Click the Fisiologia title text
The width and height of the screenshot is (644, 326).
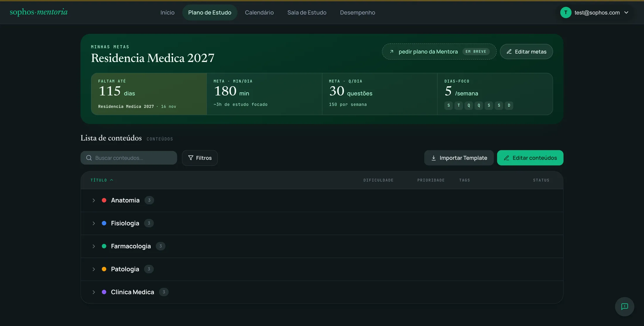click(x=125, y=223)
